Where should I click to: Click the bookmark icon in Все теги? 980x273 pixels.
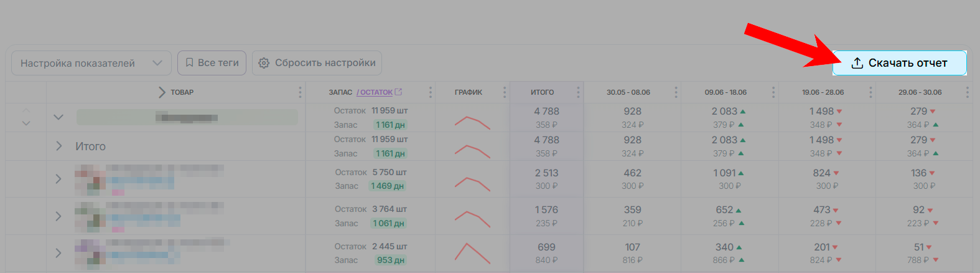tap(189, 63)
